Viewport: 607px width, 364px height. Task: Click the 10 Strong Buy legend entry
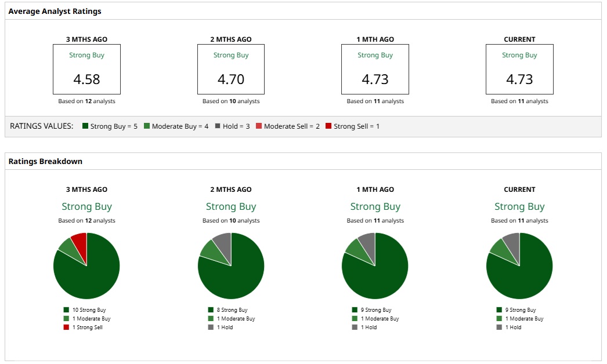point(85,310)
